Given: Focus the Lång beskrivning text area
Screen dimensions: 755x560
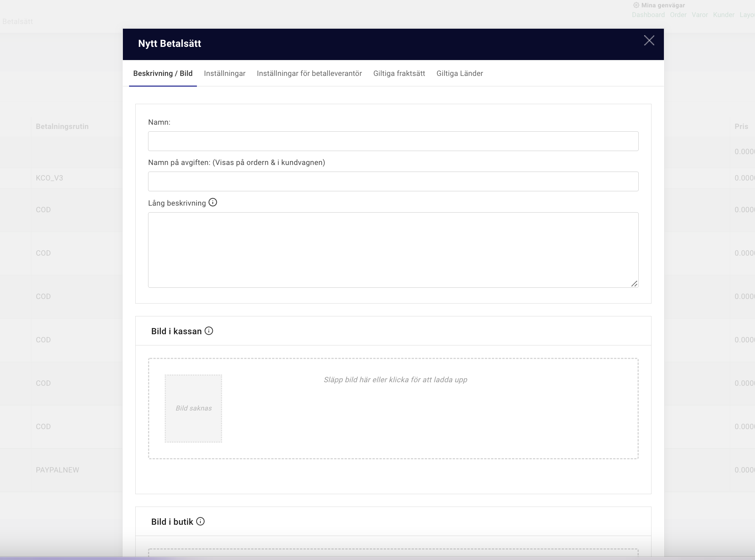Looking at the screenshot, I should pyautogui.click(x=393, y=250).
